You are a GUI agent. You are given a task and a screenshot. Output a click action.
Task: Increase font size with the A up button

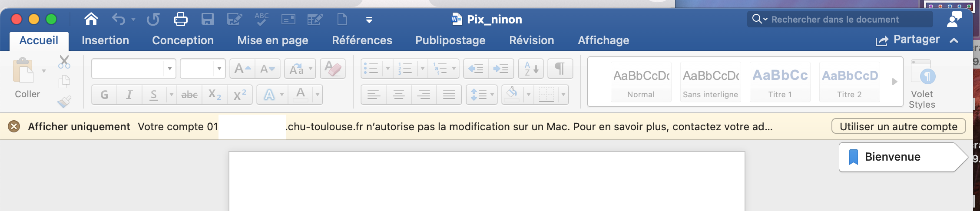242,69
